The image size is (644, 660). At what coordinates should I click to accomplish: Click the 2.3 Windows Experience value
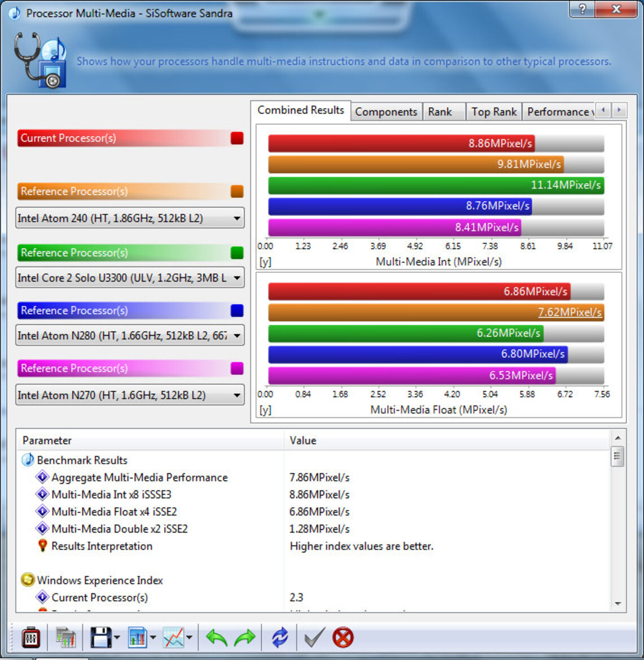click(296, 597)
